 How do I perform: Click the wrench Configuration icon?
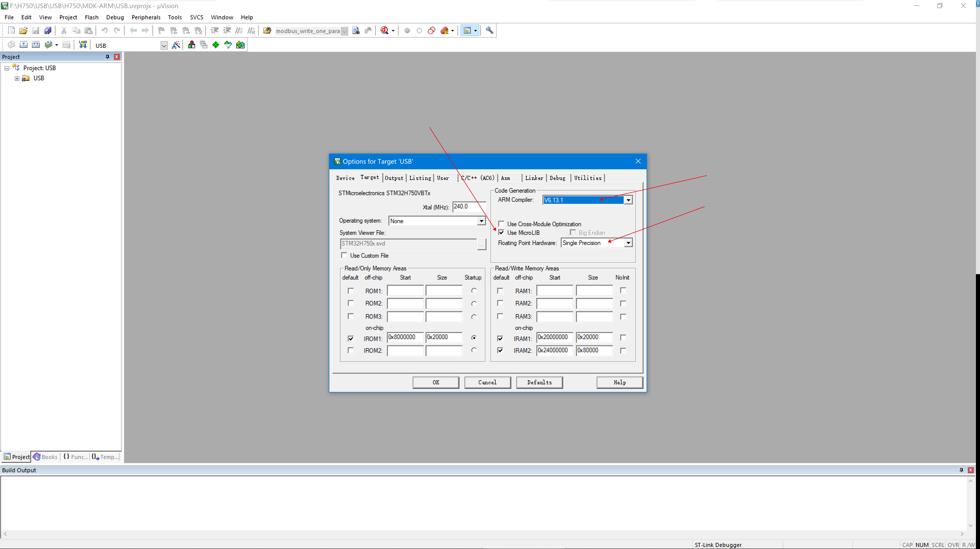coord(489,30)
